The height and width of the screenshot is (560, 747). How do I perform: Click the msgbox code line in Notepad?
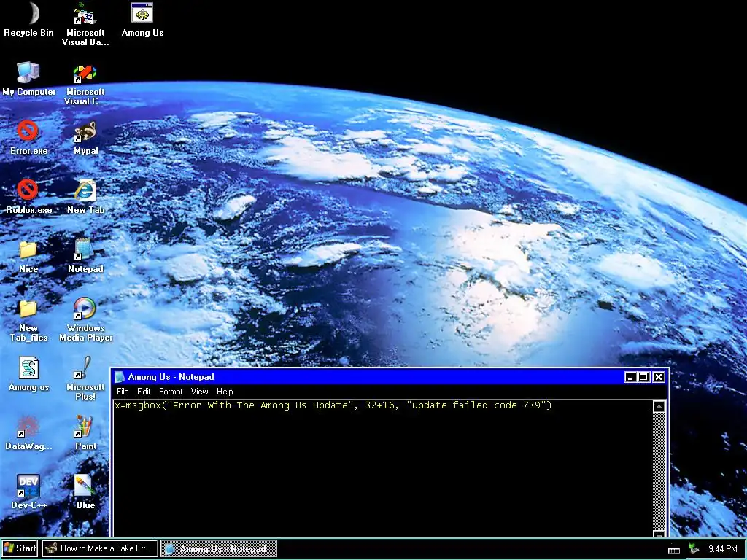(333, 405)
